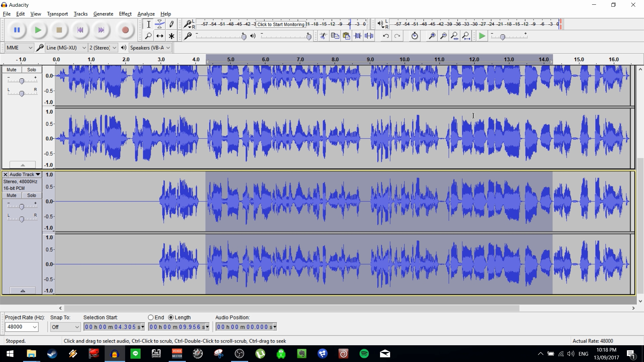The width and height of the screenshot is (644, 362).
Task: Click Fit selection in window icon
Action: pyautogui.click(x=455, y=36)
